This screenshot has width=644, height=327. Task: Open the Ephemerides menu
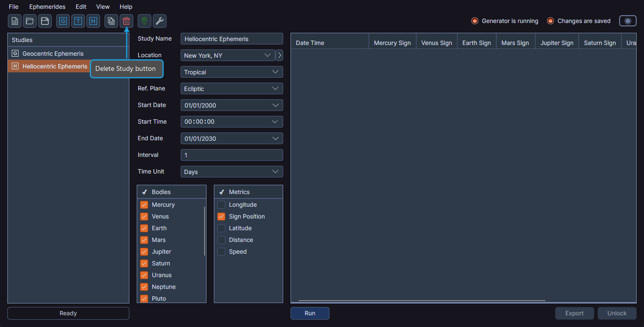point(47,6)
